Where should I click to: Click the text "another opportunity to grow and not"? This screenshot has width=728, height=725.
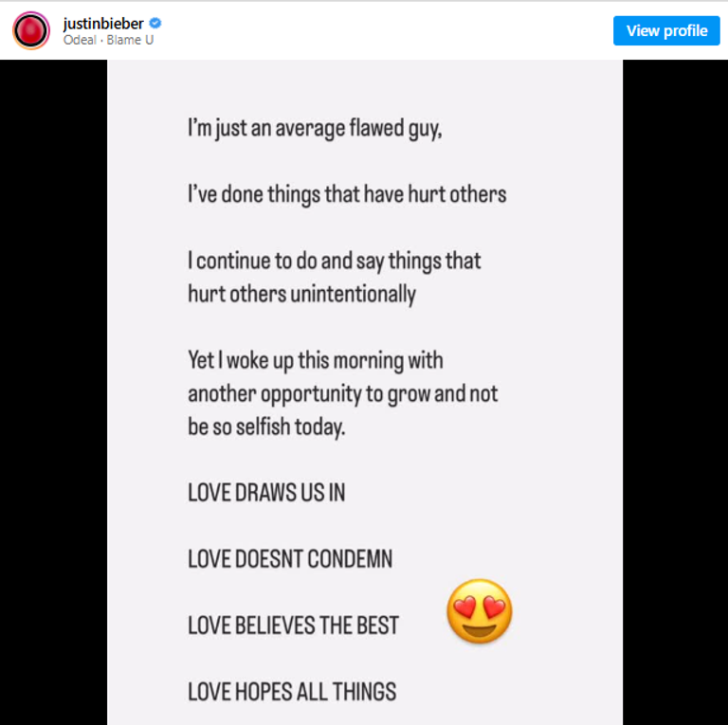coord(342,394)
